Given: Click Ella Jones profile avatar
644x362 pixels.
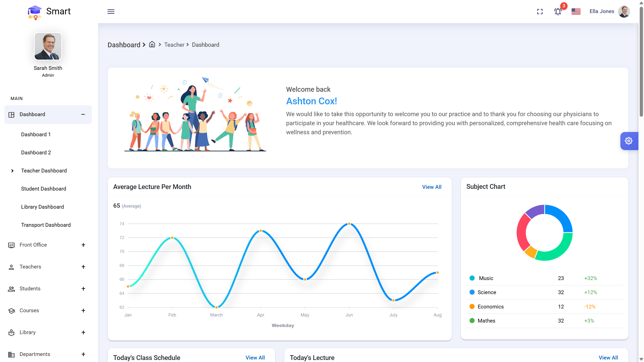Looking at the screenshot, I should (624, 12).
